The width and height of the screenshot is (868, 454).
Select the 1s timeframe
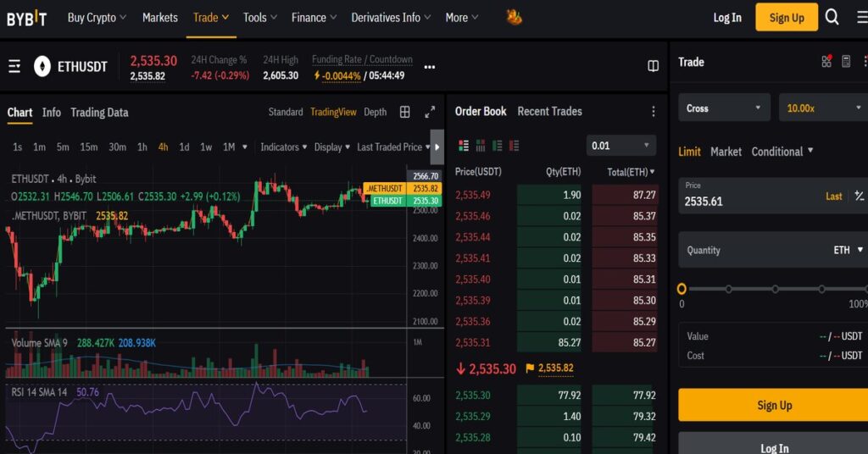point(18,147)
